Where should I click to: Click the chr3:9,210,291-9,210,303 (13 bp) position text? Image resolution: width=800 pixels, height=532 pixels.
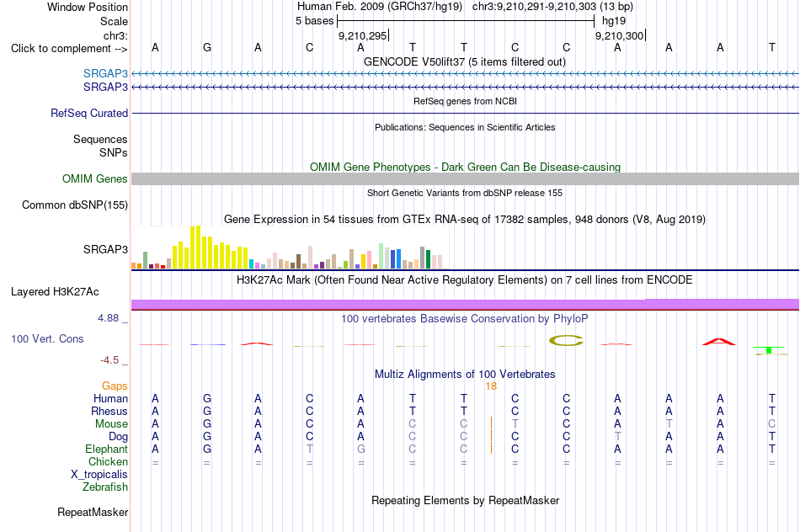tap(552, 7)
